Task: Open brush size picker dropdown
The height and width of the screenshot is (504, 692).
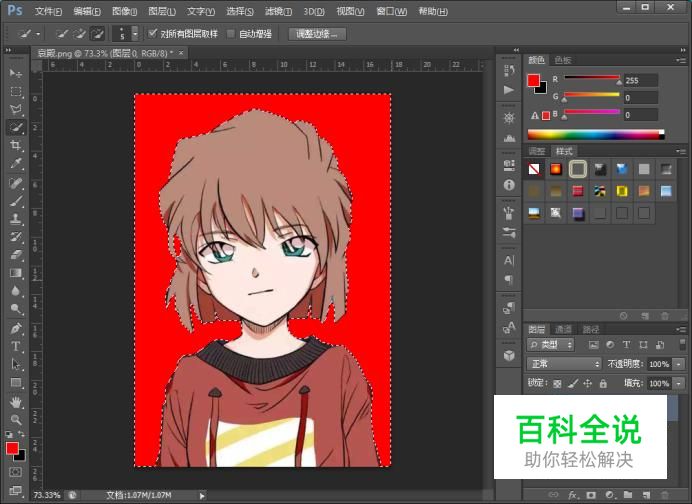Action: click(x=135, y=34)
